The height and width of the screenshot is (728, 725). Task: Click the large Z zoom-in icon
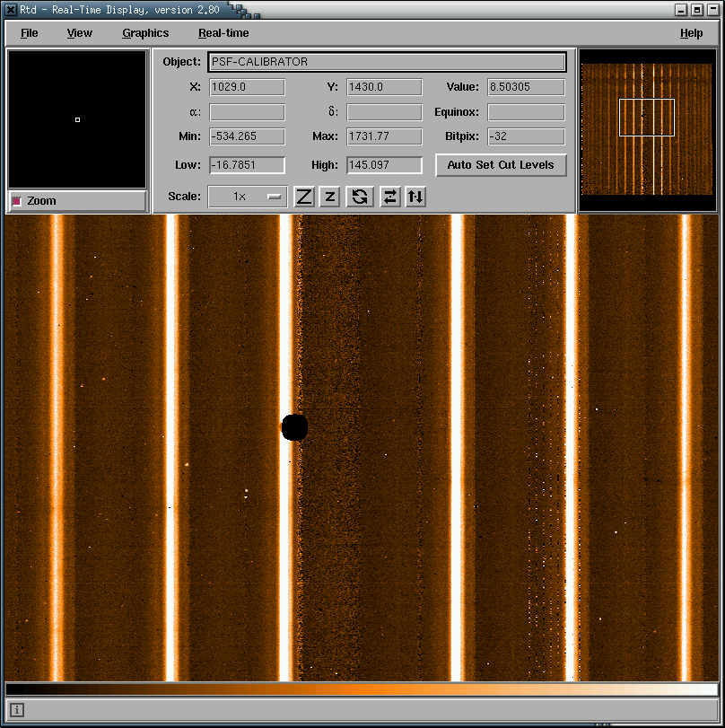(x=304, y=197)
